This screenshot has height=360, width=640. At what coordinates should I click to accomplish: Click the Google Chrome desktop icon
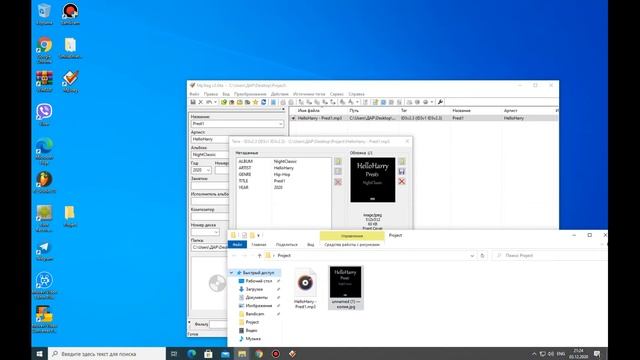[44, 50]
